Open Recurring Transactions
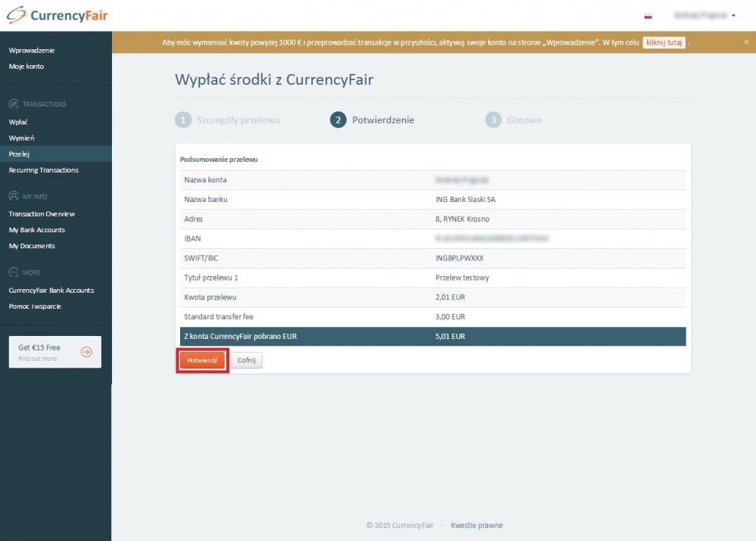The image size is (756, 541). pyautogui.click(x=43, y=170)
